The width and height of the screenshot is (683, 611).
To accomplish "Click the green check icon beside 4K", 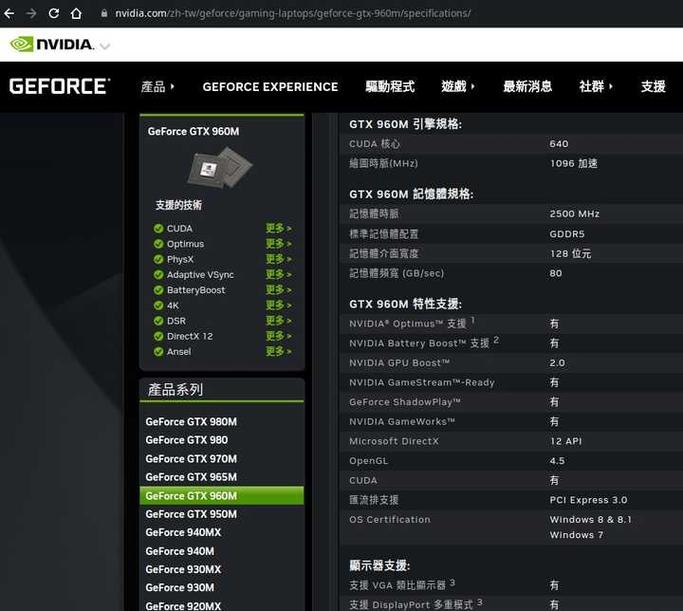I will (x=159, y=305).
